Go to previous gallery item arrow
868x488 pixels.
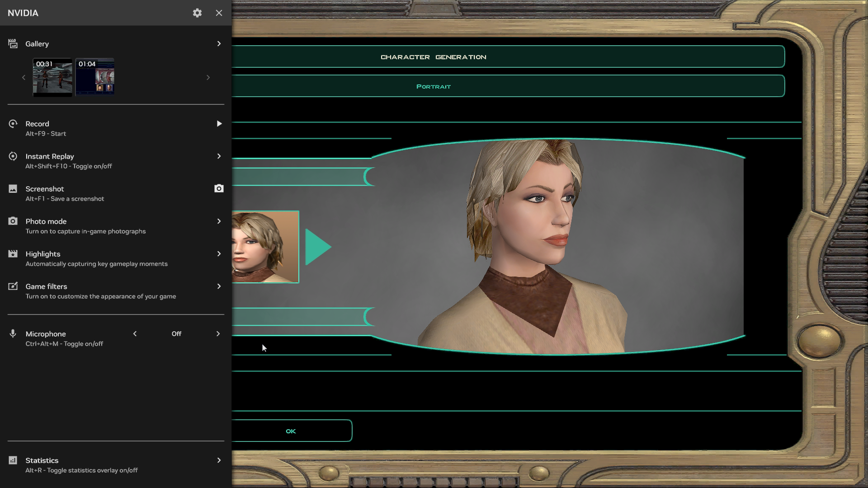[x=24, y=78]
